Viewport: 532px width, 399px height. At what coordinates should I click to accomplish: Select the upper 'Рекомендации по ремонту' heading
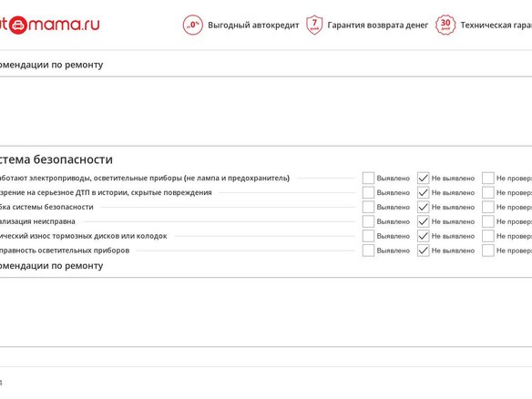point(52,65)
